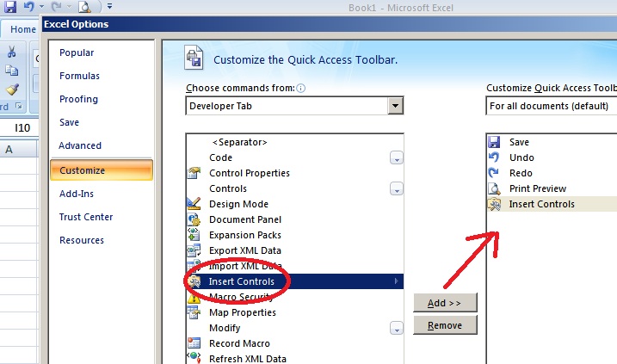Viewport: 617px width, 364px height.
Task: Open Resources options category
Action: pos(82,240)
